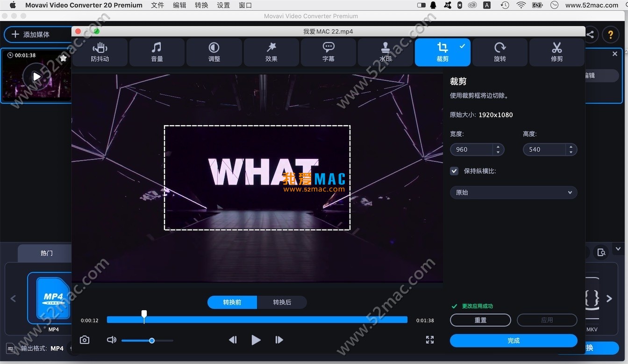Open Wi-Fi status in menu bar
Viewport: 628px width, 364px height.
pyautogui.click(x=521, y=5)
